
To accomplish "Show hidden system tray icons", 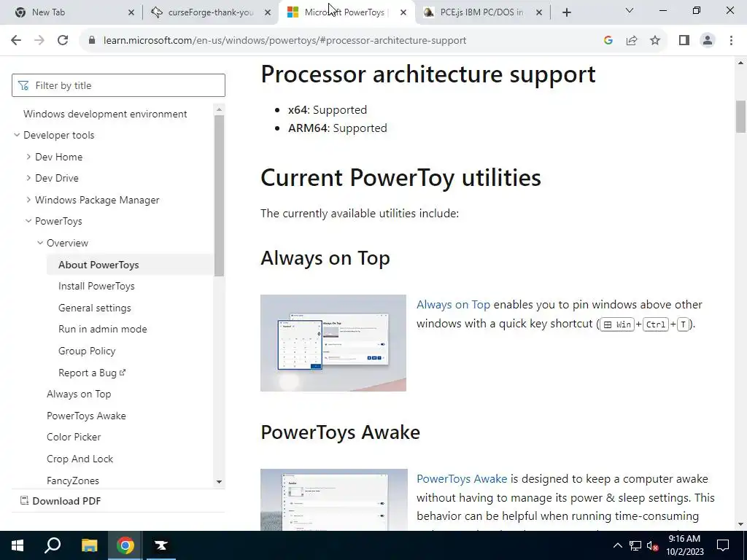I will [617, 545].
